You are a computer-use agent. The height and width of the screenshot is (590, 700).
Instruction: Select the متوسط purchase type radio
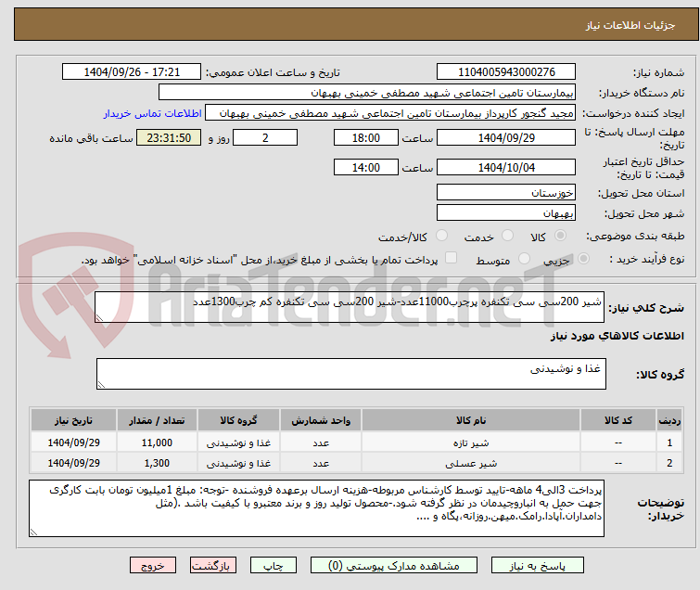click(x=524, y=259)
